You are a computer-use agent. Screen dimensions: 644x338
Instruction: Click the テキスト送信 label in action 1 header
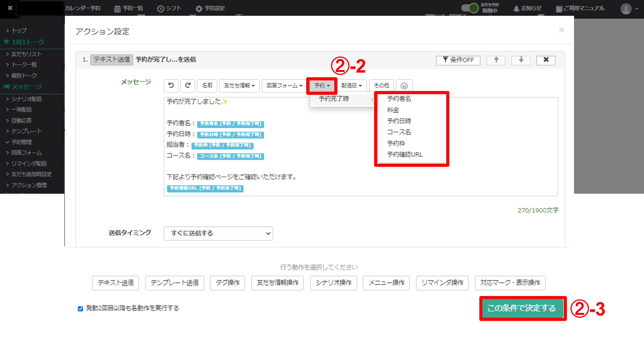tap(112, 60)
